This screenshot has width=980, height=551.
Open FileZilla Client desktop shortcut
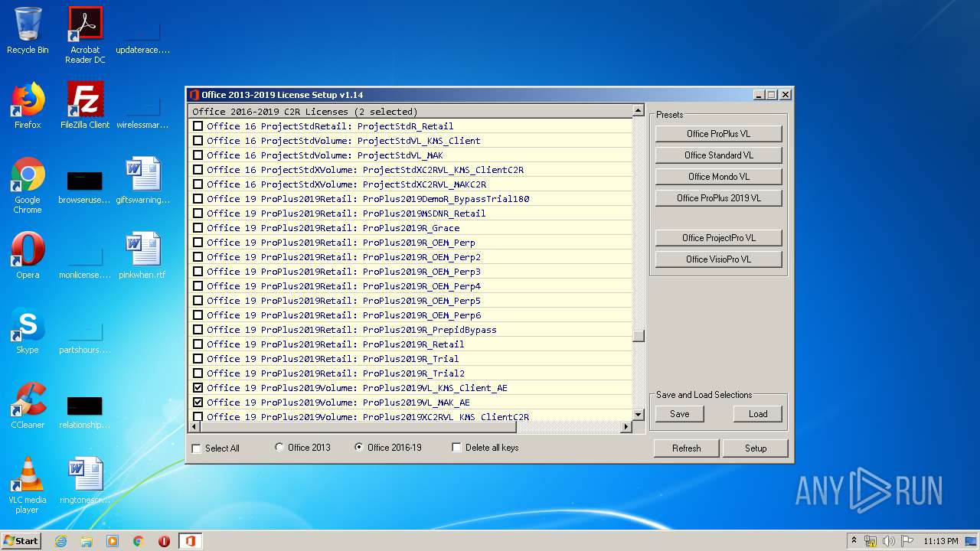85,106
